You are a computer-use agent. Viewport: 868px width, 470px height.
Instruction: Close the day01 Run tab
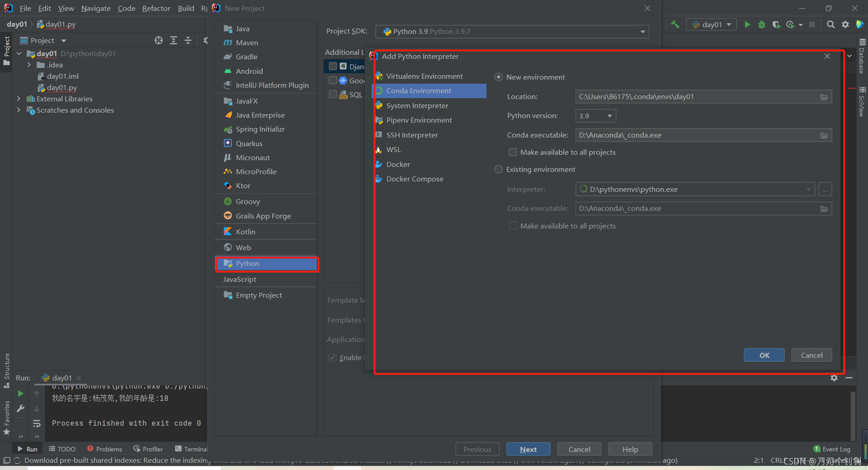[79, 378]
